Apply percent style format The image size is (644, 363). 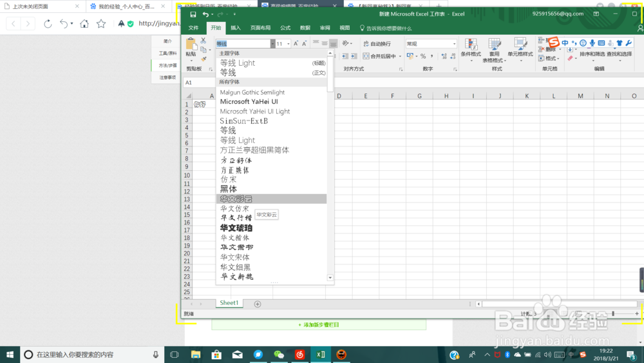pos(423,56)
